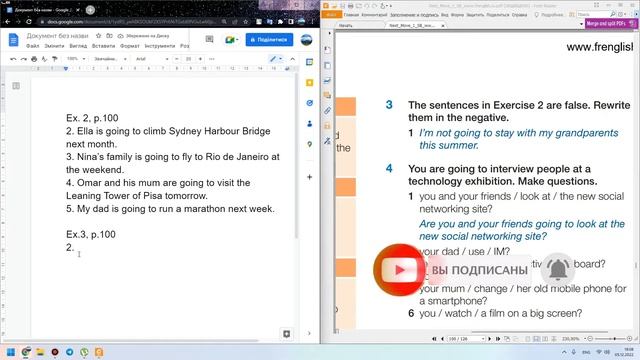Click the browser back arrow
This screenshot has height=360, width=640.
pyautogui.click(x=7, y=22)
